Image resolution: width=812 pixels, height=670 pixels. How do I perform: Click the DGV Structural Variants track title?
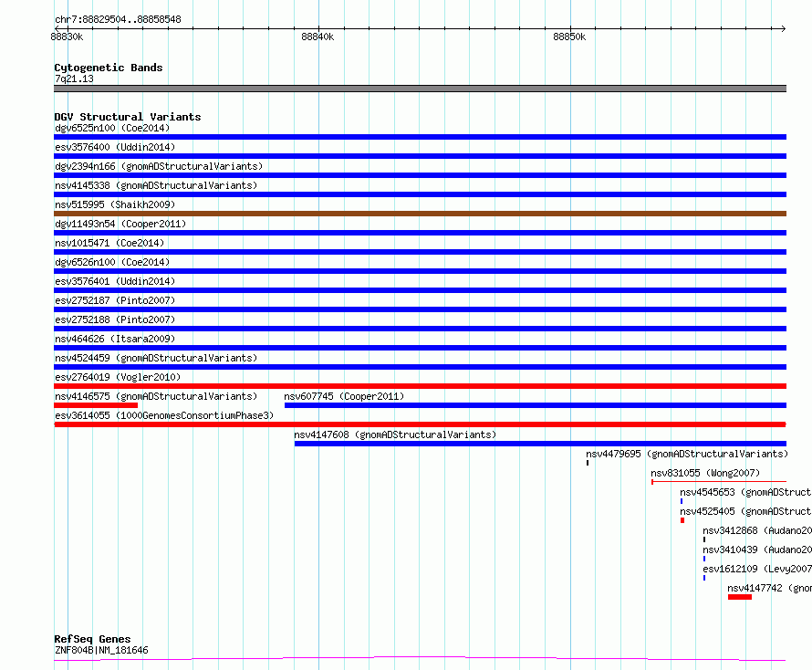128,117
